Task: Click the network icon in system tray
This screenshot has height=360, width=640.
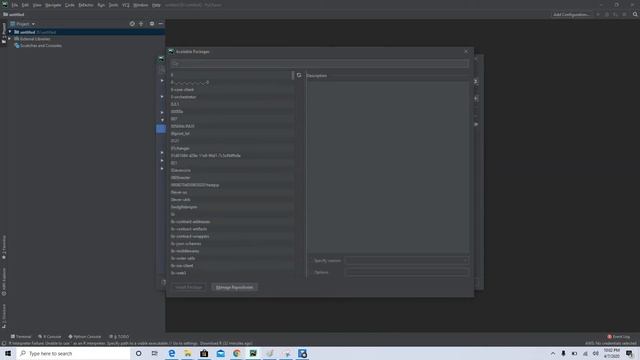Action: pyautogui.click(x=585, y=353)
